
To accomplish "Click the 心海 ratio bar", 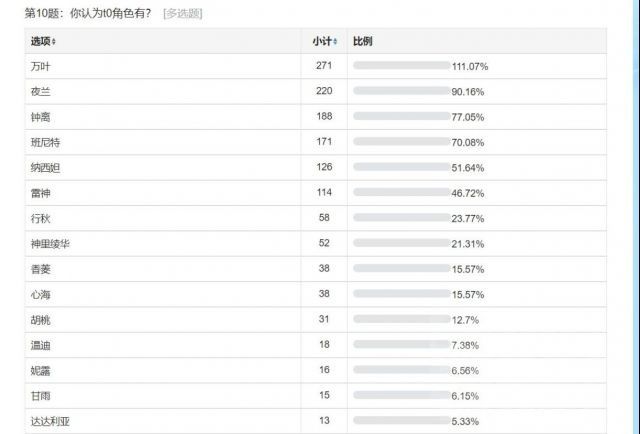I will pyautogui.click(x=401, y=294).
